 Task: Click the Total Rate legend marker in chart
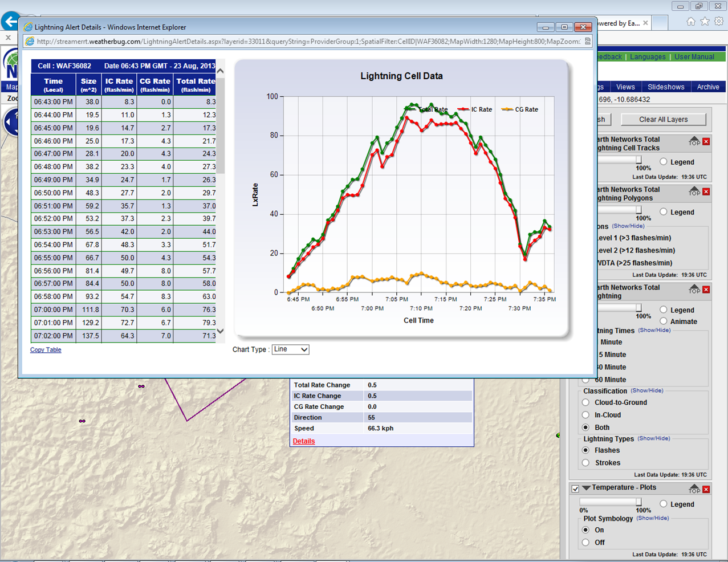coord(410,109)
